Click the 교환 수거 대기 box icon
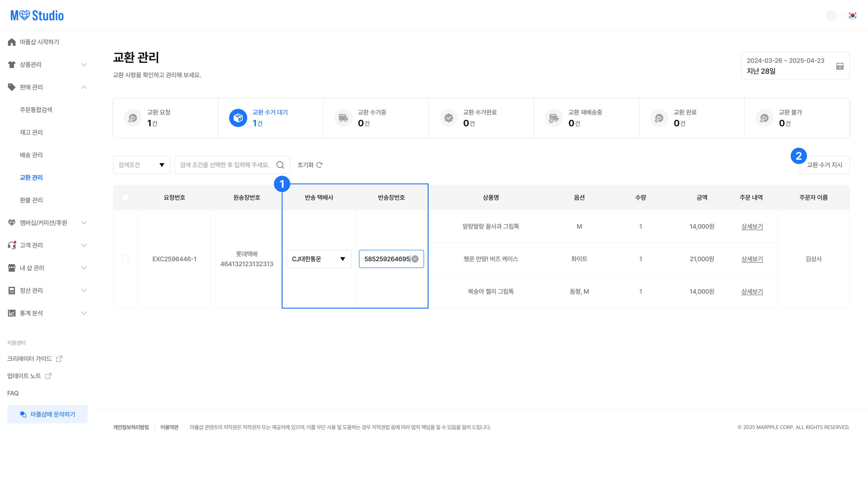This screenshot has height=488, width=868. click(238, 118)
